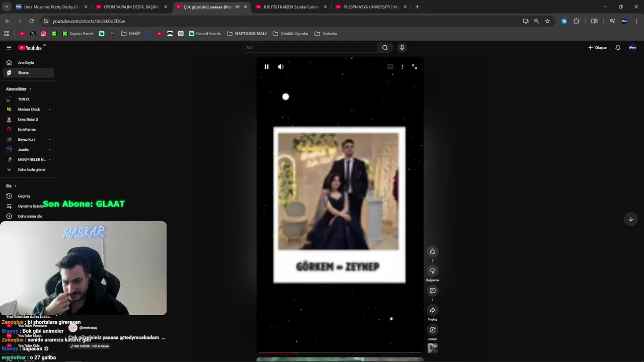The height and width of the screenshot is (362, 644).
Task: Switch to JUJUTSU KAISEN Sendai Colony tab
Action: (291, 7)
